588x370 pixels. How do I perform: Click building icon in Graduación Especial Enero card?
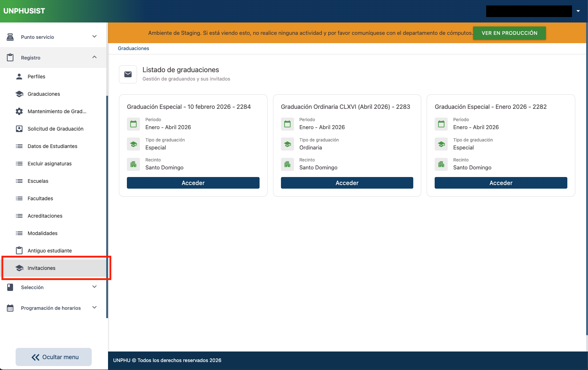441,164
